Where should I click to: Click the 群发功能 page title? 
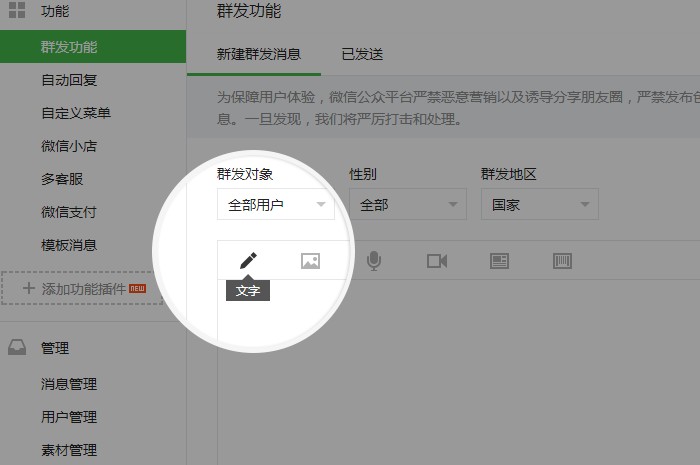click(x=249, y=11)
